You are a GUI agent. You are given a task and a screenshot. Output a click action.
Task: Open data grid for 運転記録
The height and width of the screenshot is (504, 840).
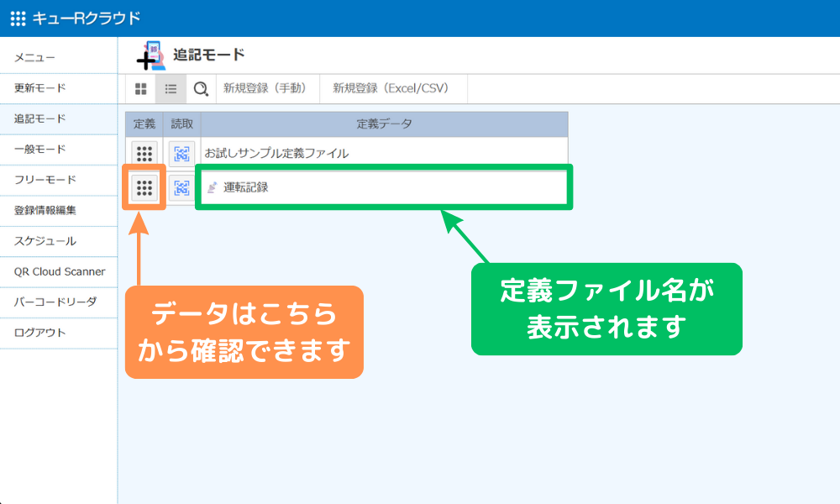pos(144,188)
